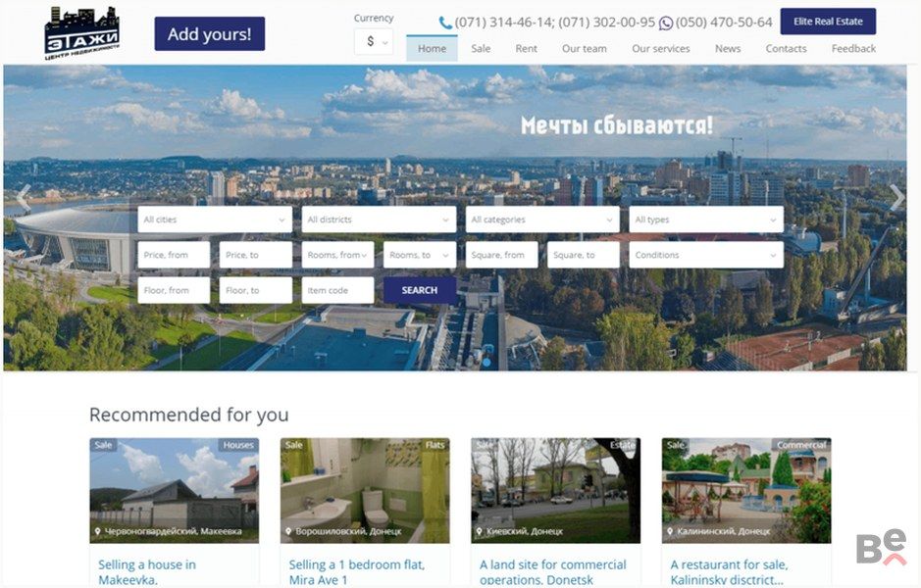Click the Square, from input field

coord(501,255)
